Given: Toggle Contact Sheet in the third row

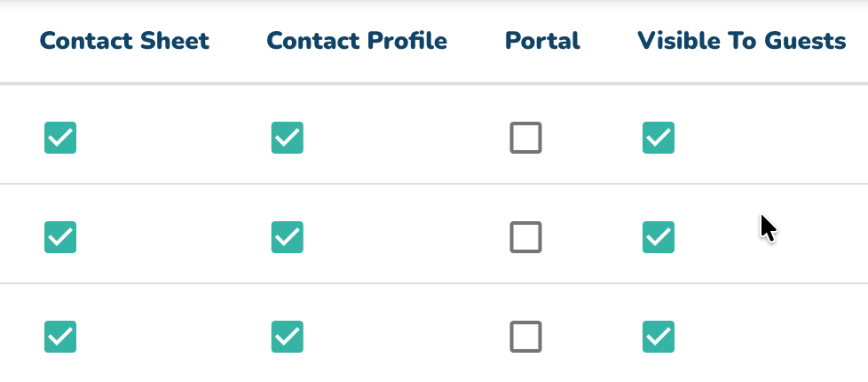Looking at the screenshot, I should [60, 337].
